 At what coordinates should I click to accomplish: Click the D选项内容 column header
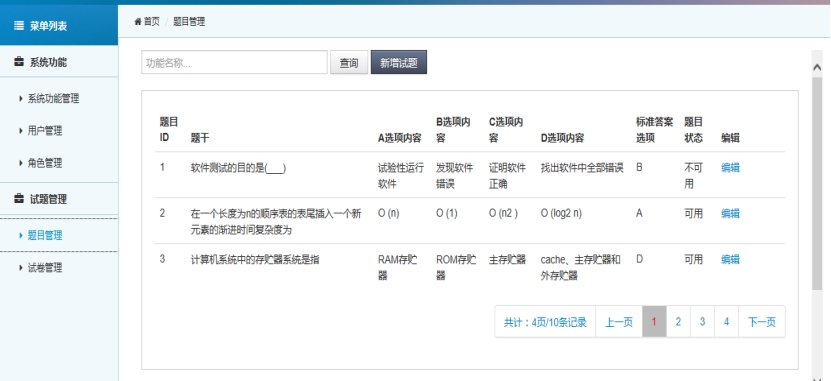(x=562, y=138)
